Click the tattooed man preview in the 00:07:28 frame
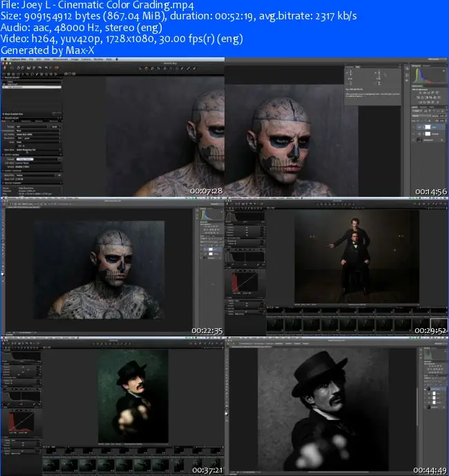The height and width of the screenshot is (476, 449). click(166, 136)
